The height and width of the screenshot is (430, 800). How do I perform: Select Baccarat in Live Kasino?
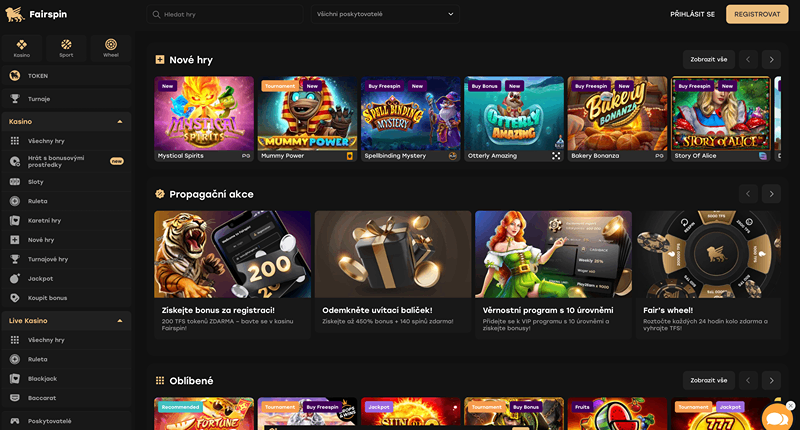coord(66,398)
